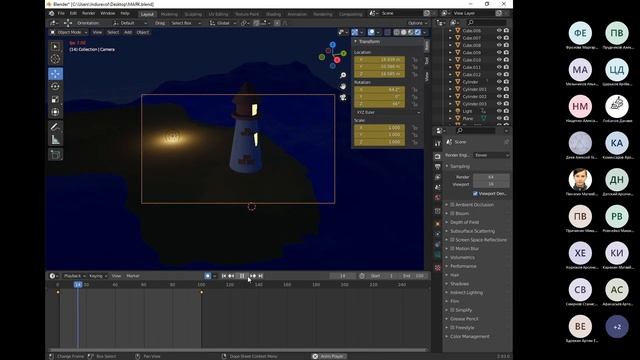Open the File menu
Image resolution: width=640 pixels, height=360 pixels.
(x=61, y=13)
